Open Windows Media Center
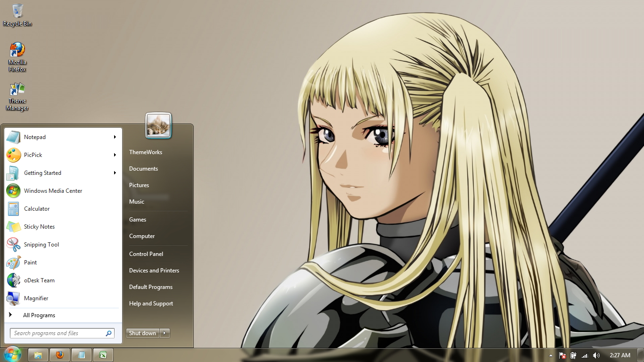This screenshot has height=362, width=644. pyautogui.click(x=53, y=190)
